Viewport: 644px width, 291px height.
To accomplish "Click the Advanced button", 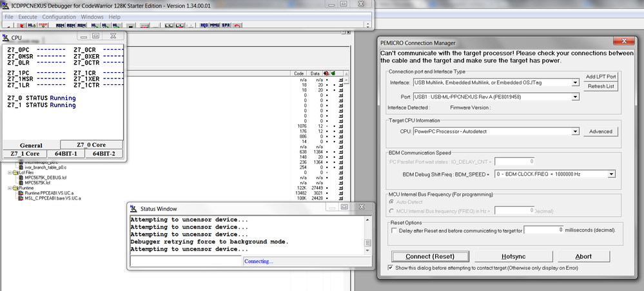I will pyautogui.click(x=600, y=131).
